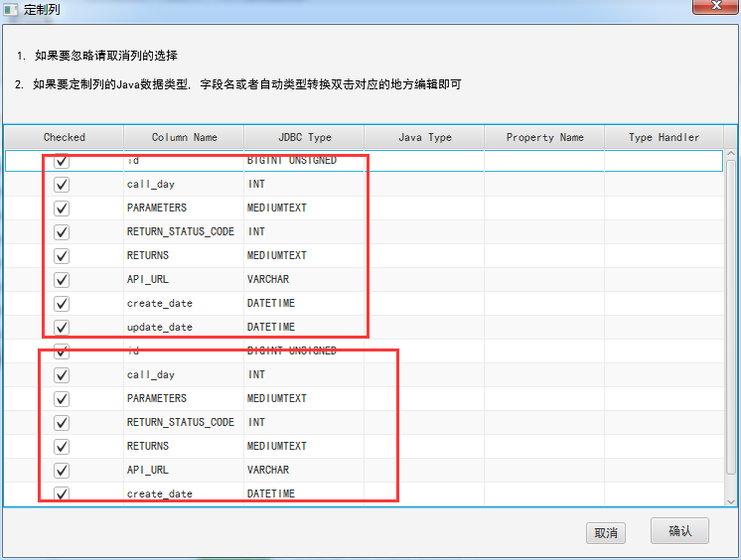Select the Java Type column header
This screenshot has width=741, height=560.
pos(424,137)
